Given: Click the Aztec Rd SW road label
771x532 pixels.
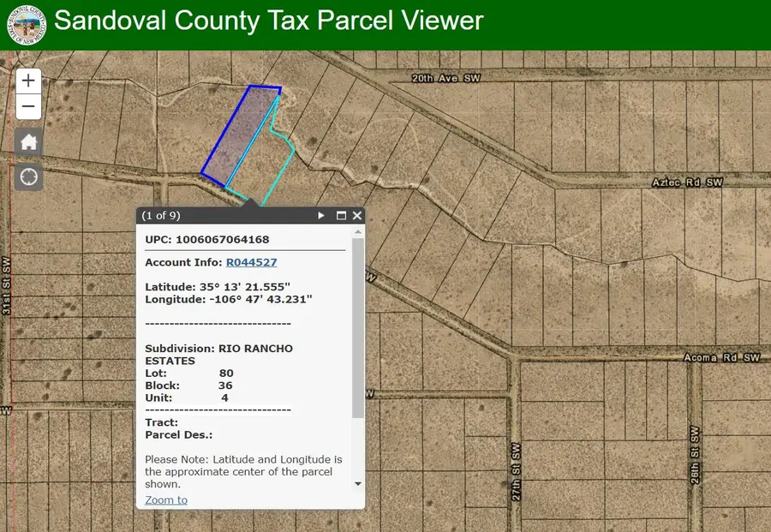Looking at the screenshot, I should click(687, 182).
